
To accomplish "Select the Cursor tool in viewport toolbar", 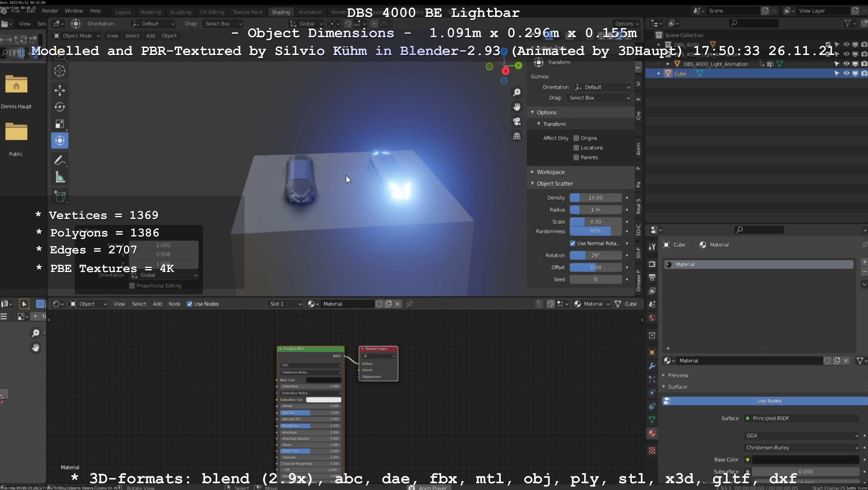I will 60,71.
